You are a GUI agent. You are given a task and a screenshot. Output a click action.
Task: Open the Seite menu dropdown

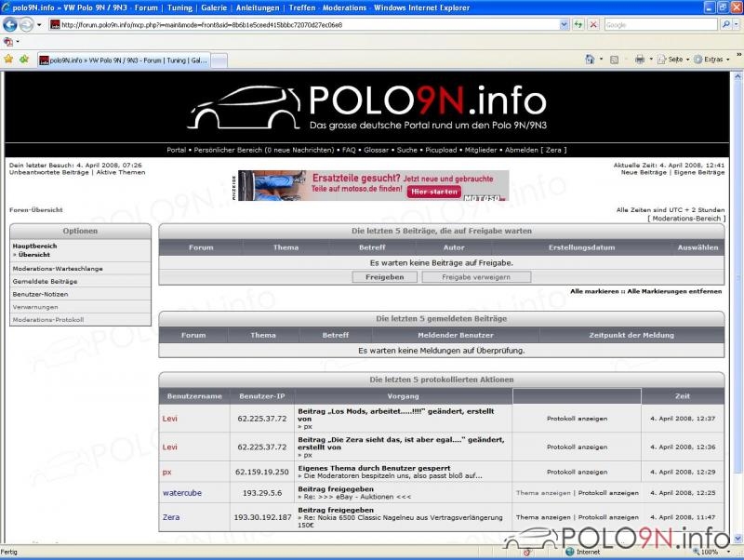[x=672, y=59]
